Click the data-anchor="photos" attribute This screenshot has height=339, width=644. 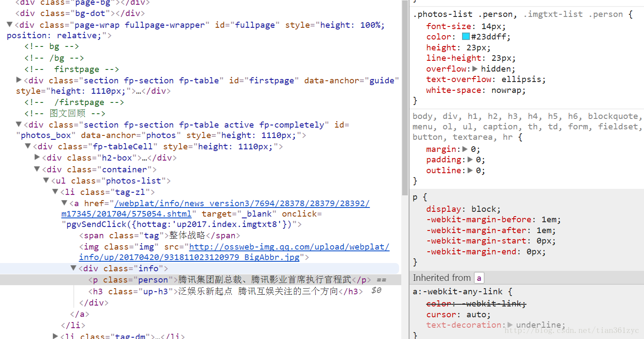tap(132, 135)
